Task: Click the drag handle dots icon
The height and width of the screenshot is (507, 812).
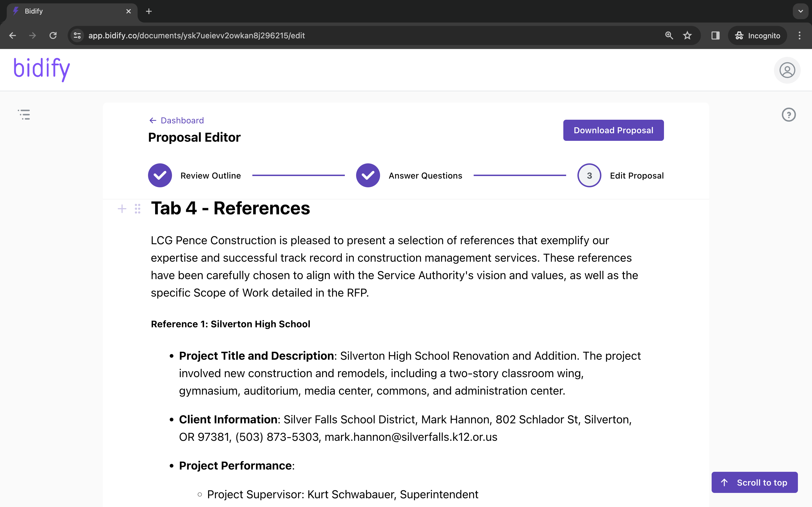Action: (138, 209)
